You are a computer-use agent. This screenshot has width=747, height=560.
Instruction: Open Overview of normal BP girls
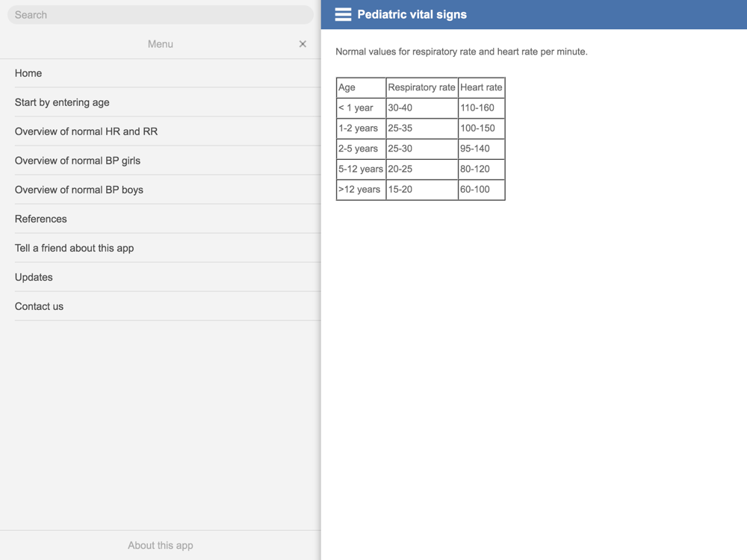point(167,161)
